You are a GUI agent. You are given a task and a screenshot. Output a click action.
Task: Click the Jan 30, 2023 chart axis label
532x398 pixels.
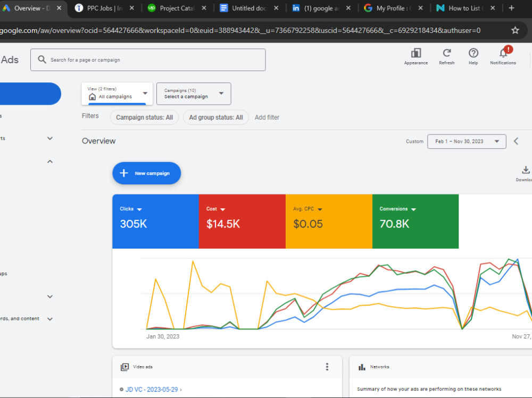(x=163, y=337)
